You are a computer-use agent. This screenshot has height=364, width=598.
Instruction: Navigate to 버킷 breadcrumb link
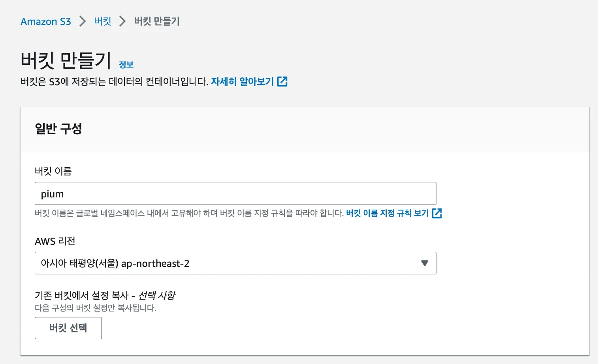[103, 21]
